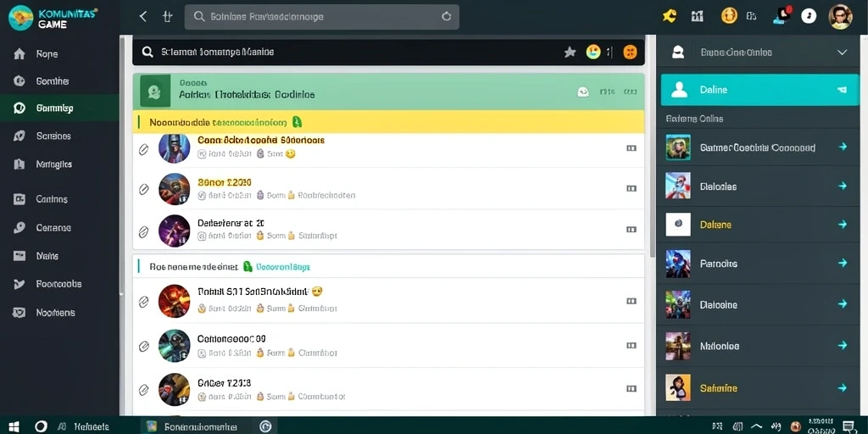
Task: Click the Cortana circle in taskbar
Action: click(41, 426)
